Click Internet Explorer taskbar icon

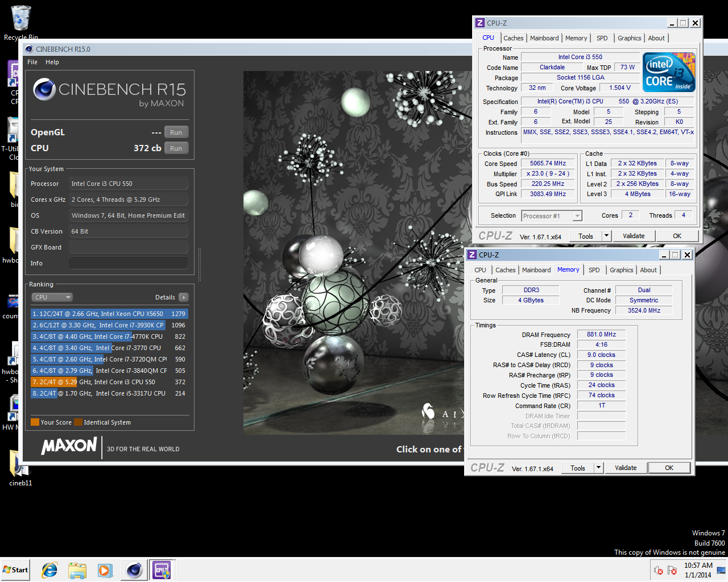click(49, 570)
